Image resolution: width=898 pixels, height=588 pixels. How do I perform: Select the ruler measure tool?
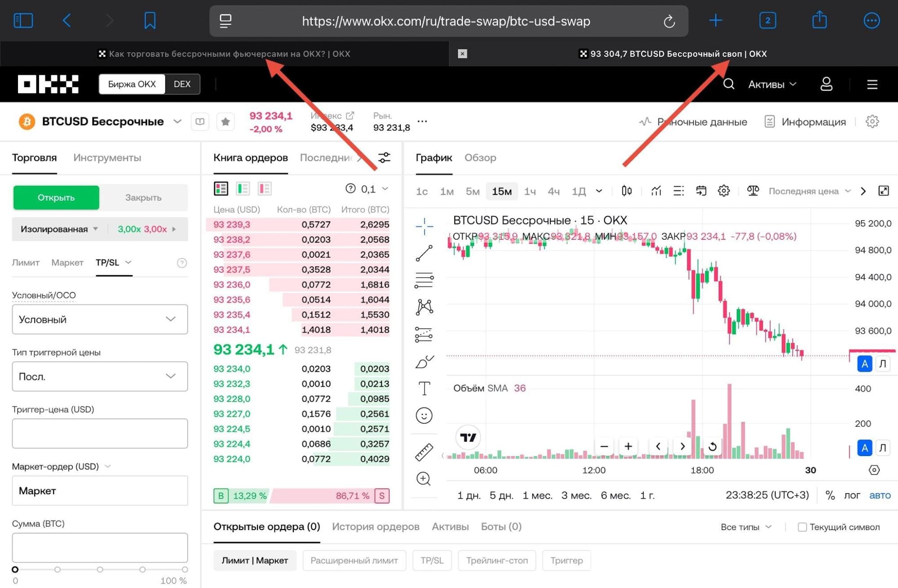pyautogui.click(x=424, y=452)
